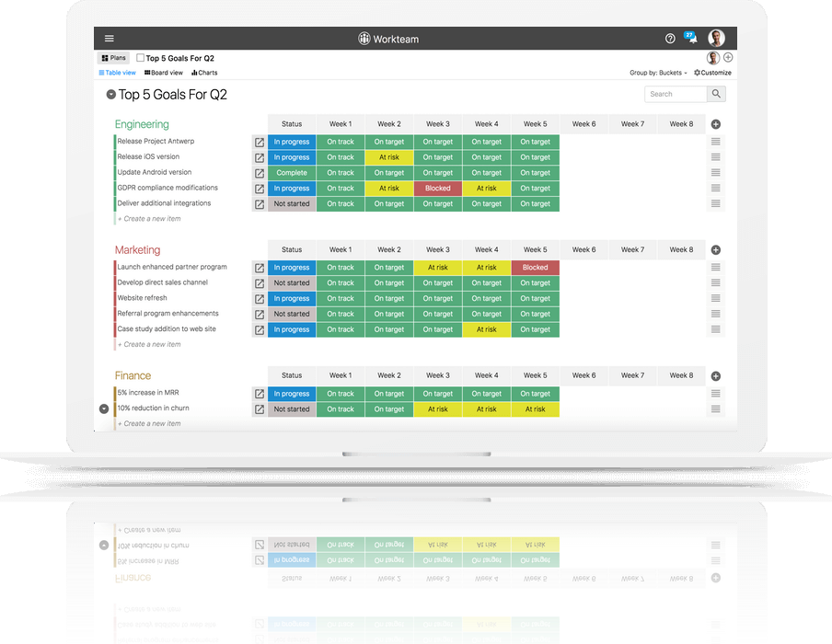The image size is (832, 644).
Task: Open the Customize settings
Action: click(x=712, y=73)
